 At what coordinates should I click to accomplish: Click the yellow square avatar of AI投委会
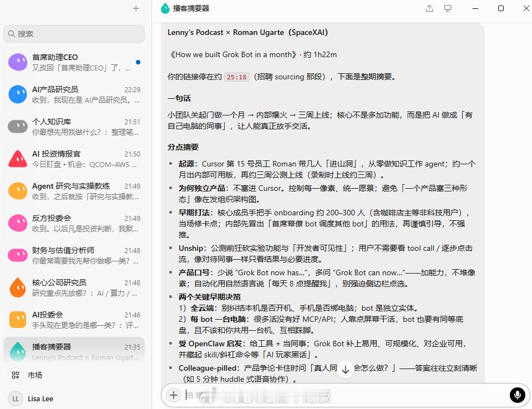click(18, 320)
